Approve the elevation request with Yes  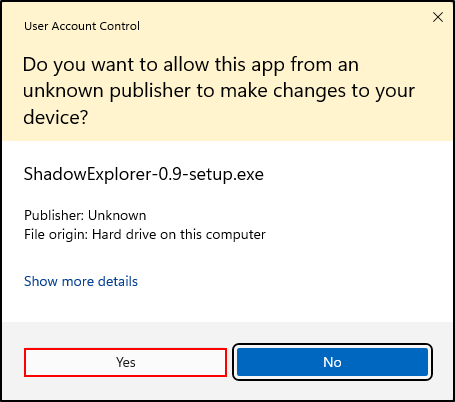[125, 362]
